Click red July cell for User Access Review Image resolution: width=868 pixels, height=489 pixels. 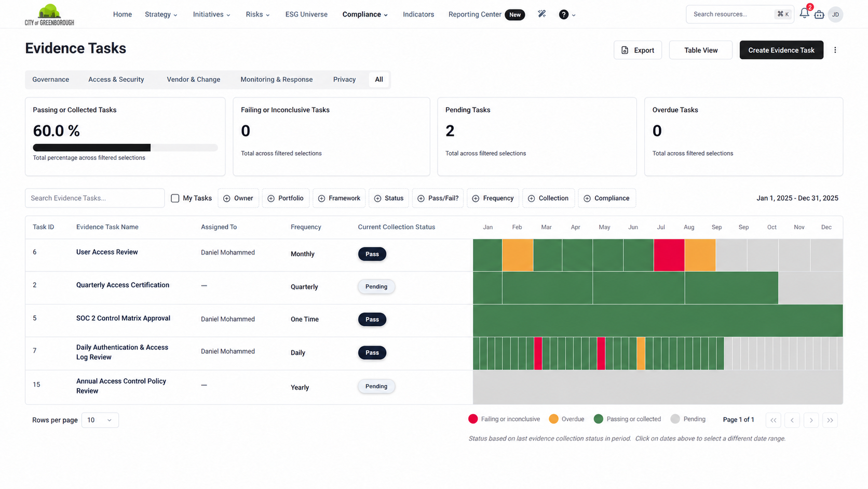(x=669, y=255)
